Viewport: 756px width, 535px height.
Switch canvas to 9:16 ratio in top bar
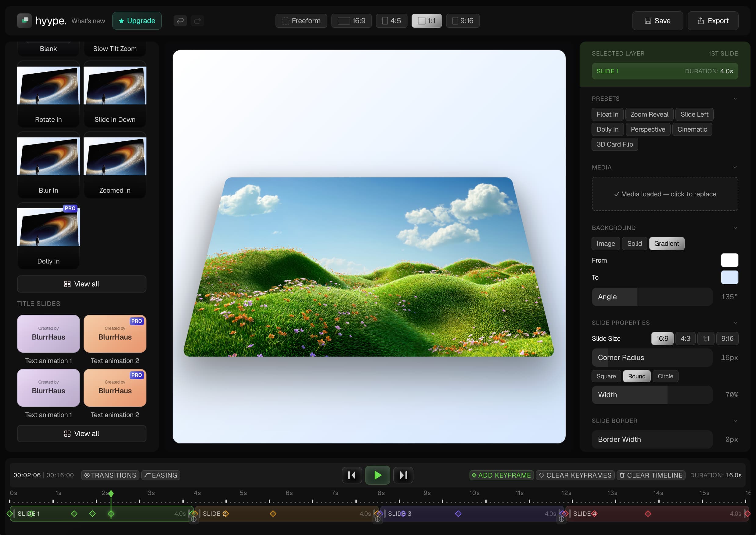463,21
